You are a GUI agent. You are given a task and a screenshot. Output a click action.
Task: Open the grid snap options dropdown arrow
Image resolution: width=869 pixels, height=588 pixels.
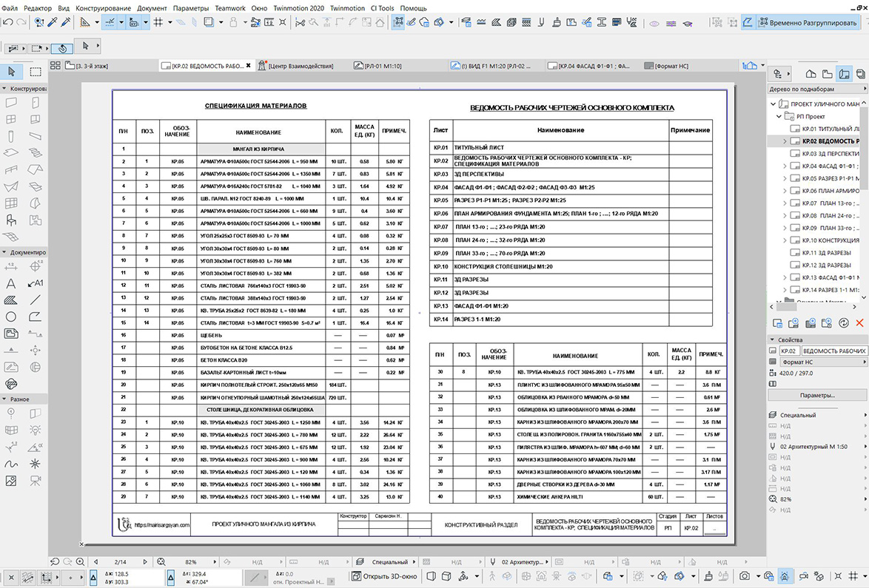(x=170, y=23)
